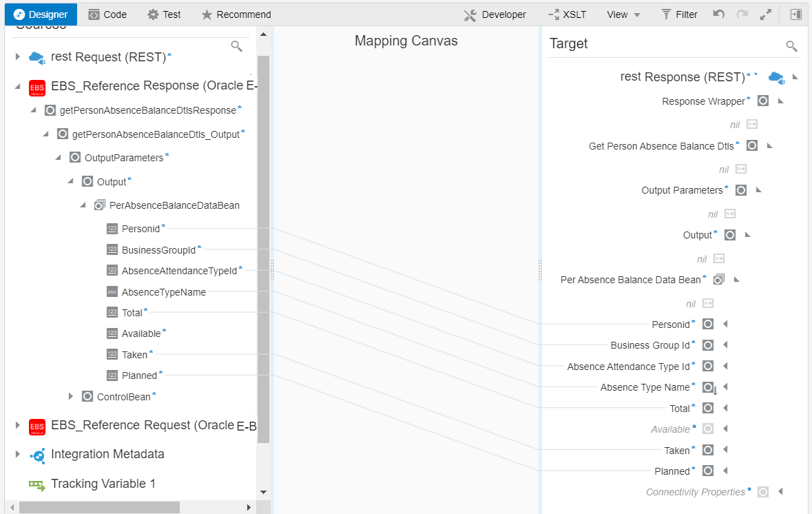This screenshot has width=812, height=514.
Task: Click the horizontal scrollbar in Sources panel
Action: pyautogui.click(x=96, y=506)
